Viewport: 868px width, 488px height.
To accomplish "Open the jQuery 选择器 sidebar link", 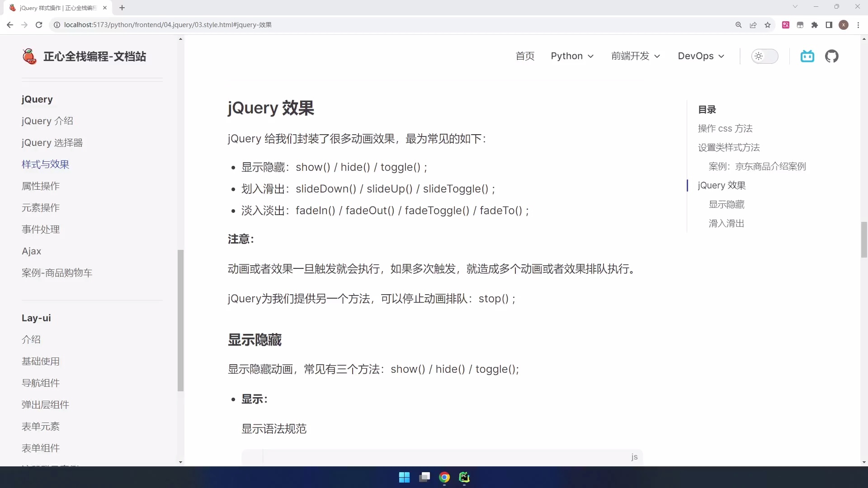I will coord(52,143).
